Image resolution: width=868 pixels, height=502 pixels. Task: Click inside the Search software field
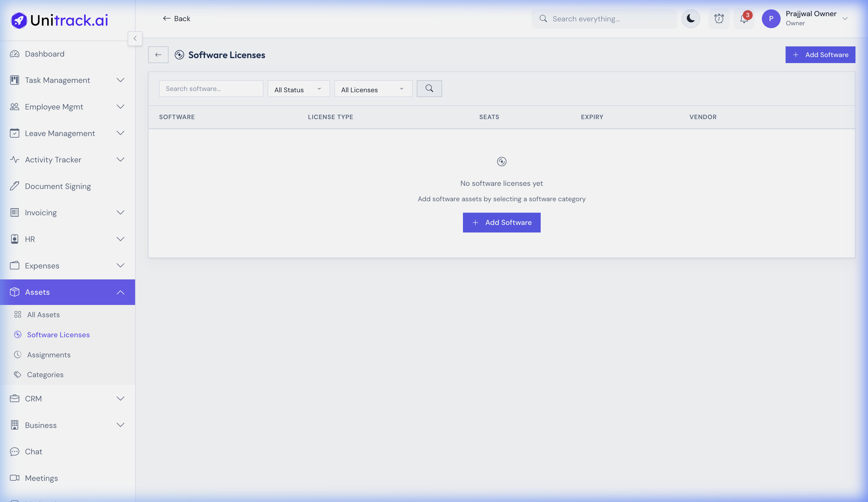click(211, 88)
